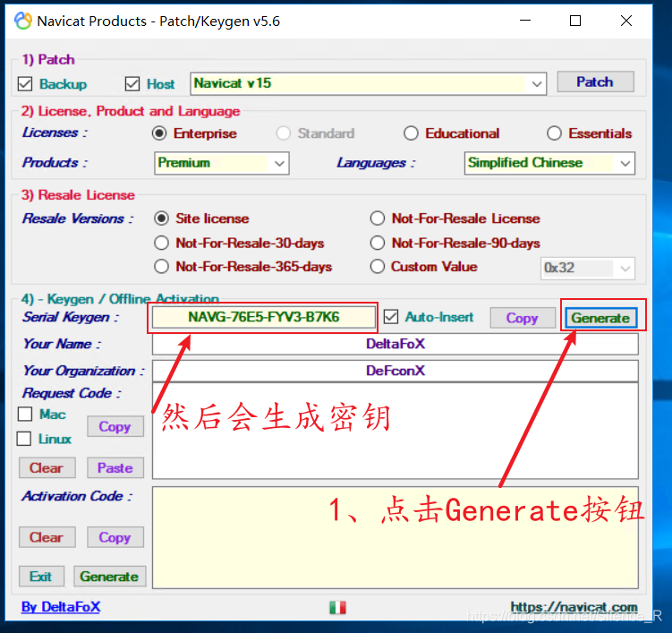Click Paste button for the request code

(115, 467)
